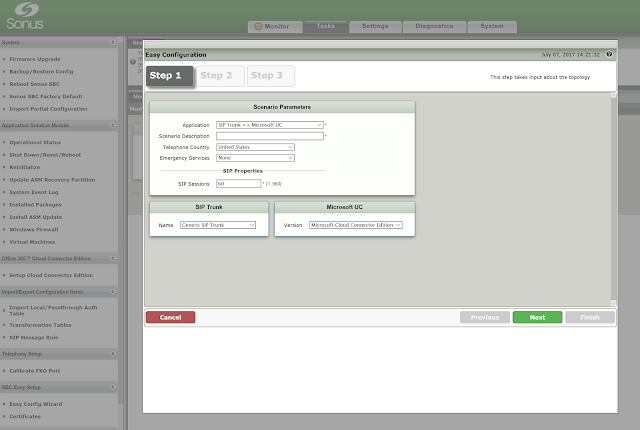Click the red Cancel button
This screenshot has width=640, height=430.
click(171, 317)
